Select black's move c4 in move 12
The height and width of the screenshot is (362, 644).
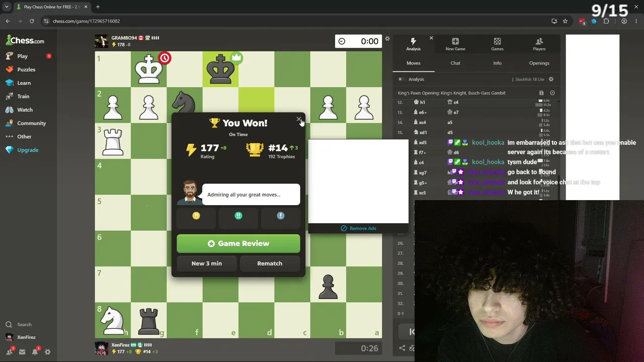coord(453,103)
